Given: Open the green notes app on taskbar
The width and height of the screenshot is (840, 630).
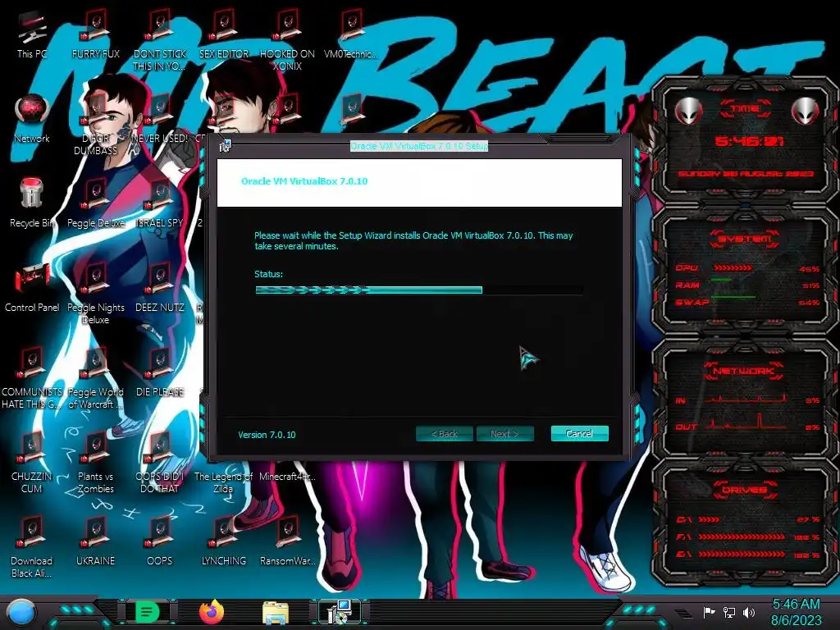Looking at the screenshot, I should [x=148, y=612].
